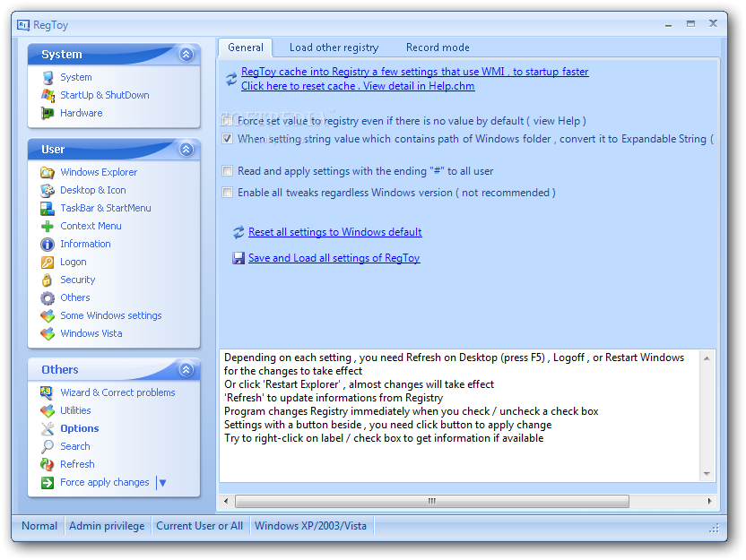Click the reset arrows icon beside Reset all settings
The height and width of the screenshot is (560, 746).
click(x=239, y=232)
